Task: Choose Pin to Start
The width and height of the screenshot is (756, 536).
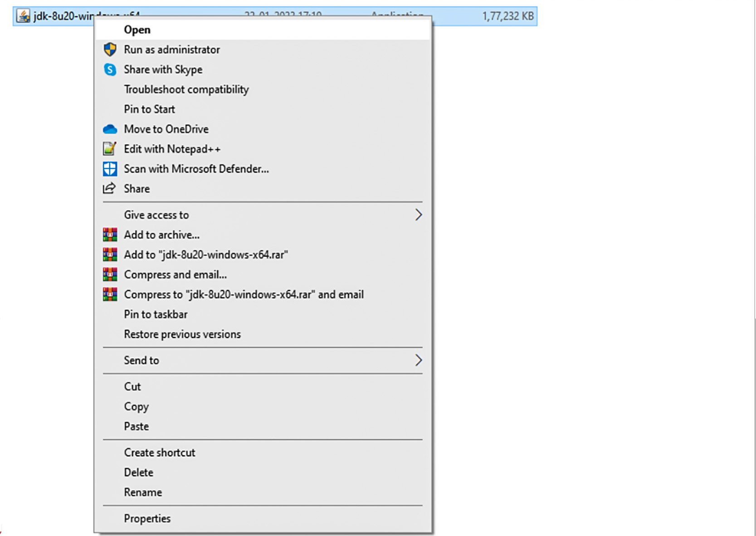Action: pos(149,109)
